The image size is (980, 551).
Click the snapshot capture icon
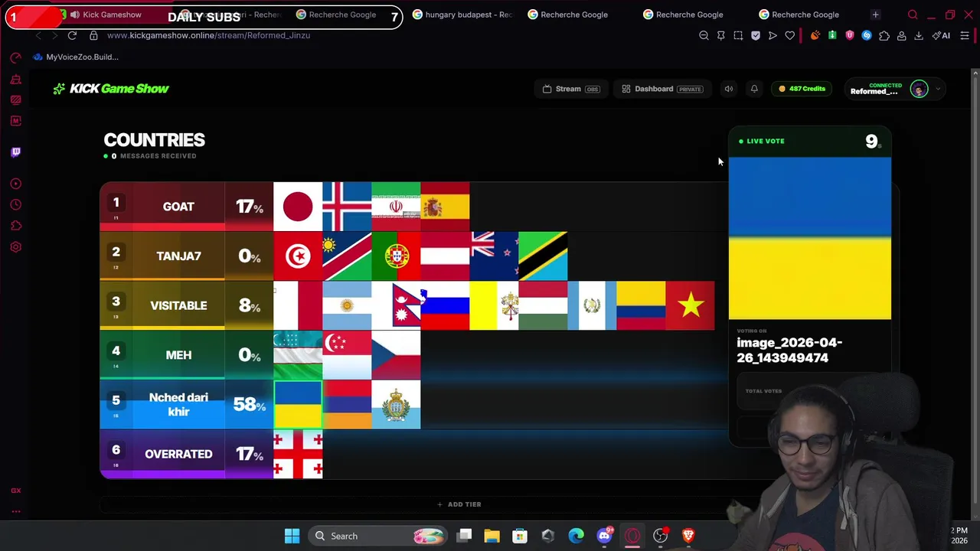coord(738,35)
